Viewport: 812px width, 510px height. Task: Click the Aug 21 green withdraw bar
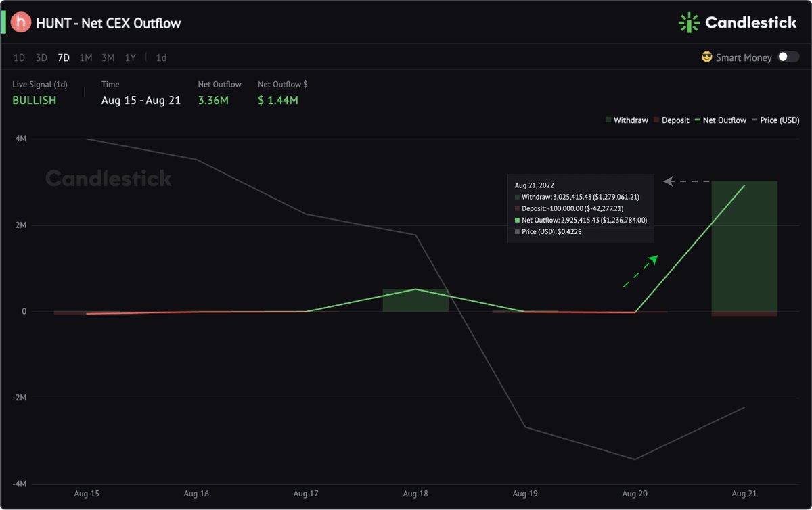[x=744, y=246]
